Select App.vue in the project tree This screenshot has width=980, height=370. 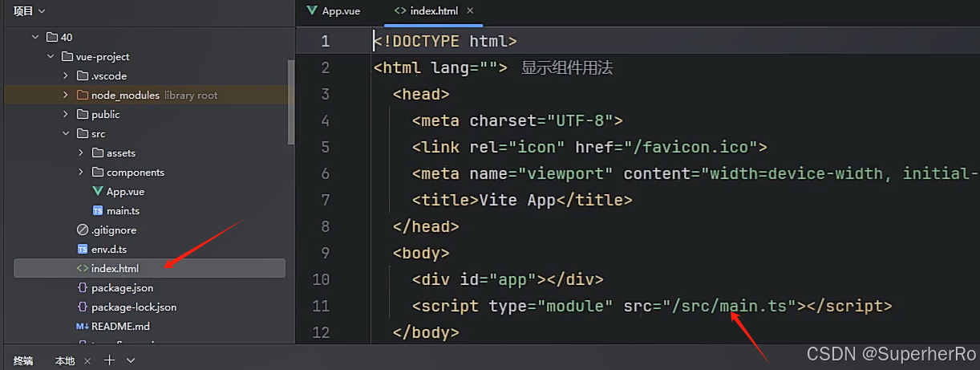pyautogui.click(x=125, y=191)
